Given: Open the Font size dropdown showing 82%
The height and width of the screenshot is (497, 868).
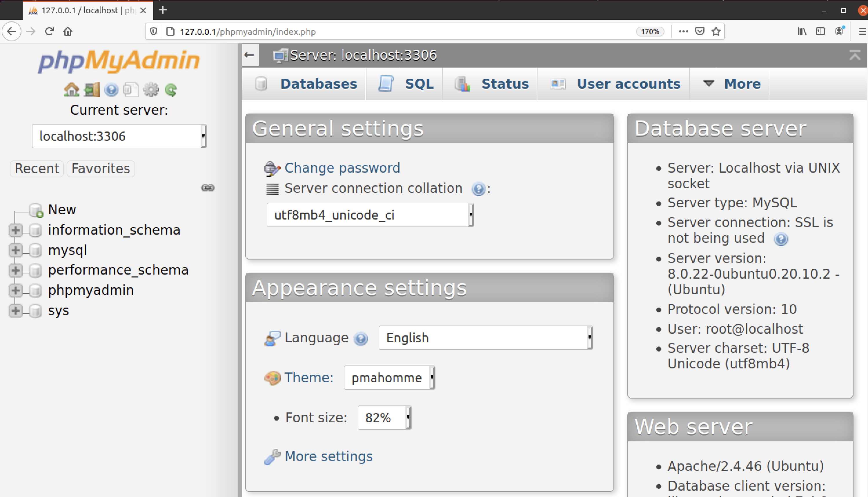Looking at the screenshot, I should (384, 418).
